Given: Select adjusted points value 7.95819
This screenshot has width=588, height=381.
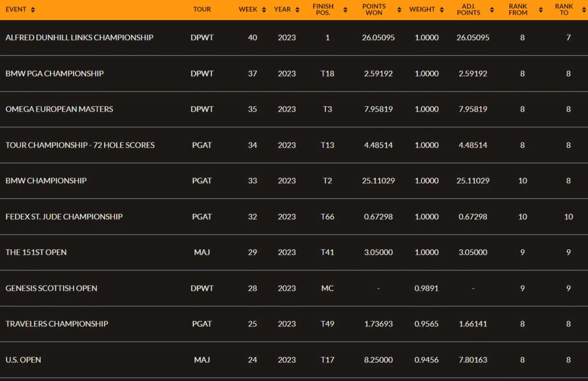Looking at the screenshot, I should pos(473,109).
